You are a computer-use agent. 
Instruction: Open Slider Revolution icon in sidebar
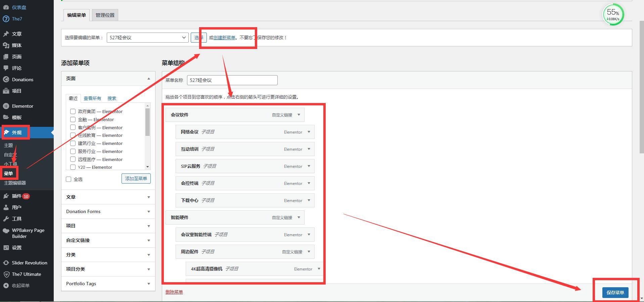coord(6,263)
